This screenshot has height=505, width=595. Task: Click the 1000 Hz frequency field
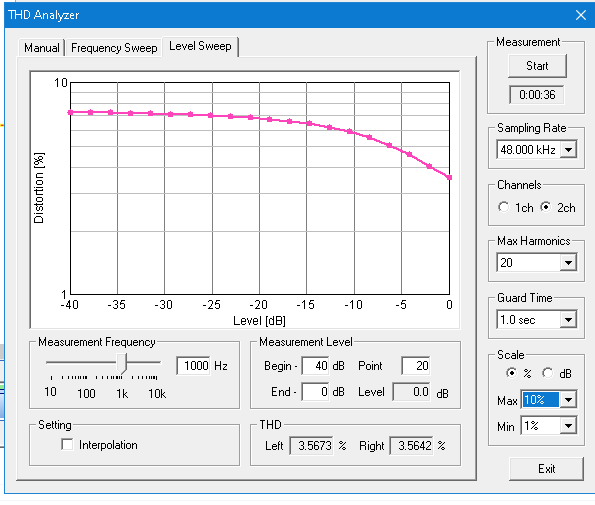pyautogui.click(x=193, y=366)
